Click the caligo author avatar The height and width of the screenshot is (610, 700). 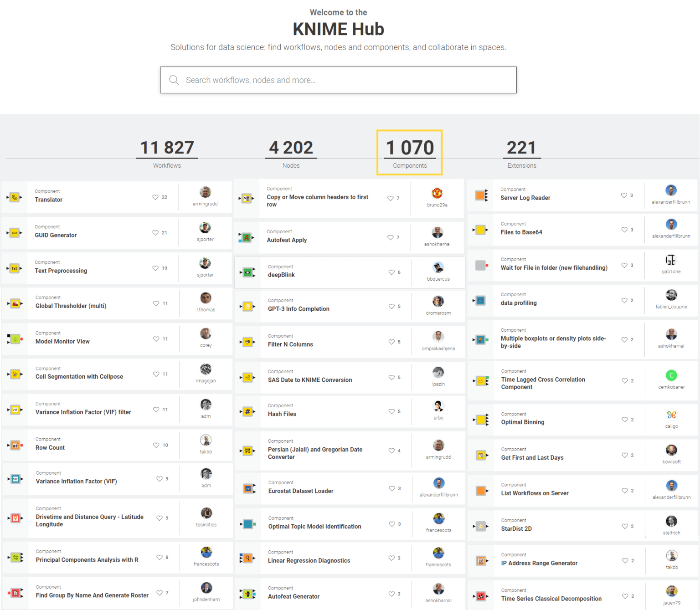tap(671, 415)
